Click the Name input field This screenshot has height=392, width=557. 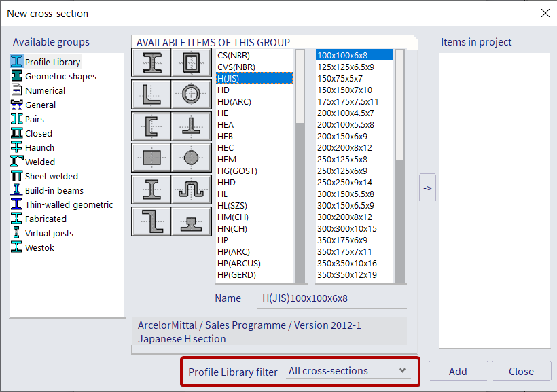click(x=326, y=298)
